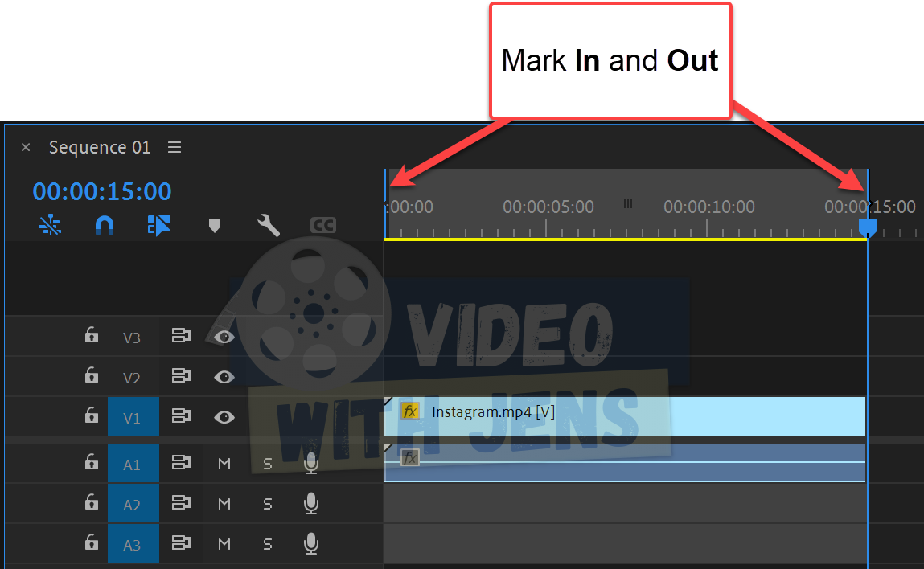The height and width of the screenshot is (569, 924).
Task: Hide track V2 with eye icon
Action: 224,377
